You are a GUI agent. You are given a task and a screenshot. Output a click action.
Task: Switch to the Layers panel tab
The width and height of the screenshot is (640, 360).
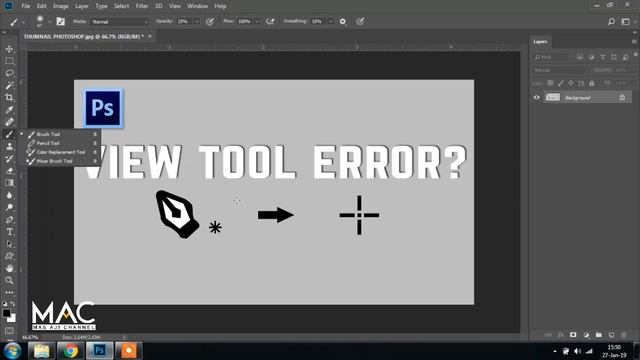point(540,42)
